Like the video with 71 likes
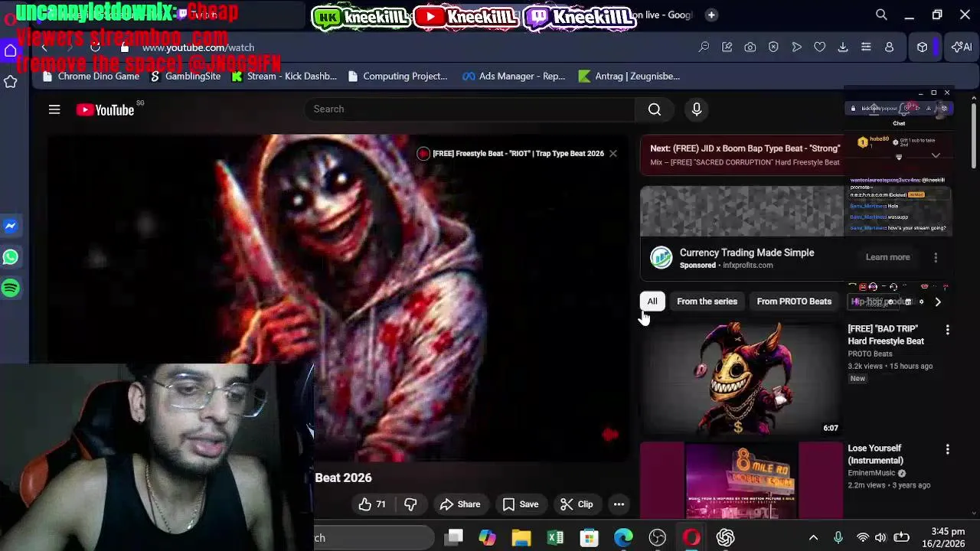Screen dimensions: 980x551 point(373,504)
